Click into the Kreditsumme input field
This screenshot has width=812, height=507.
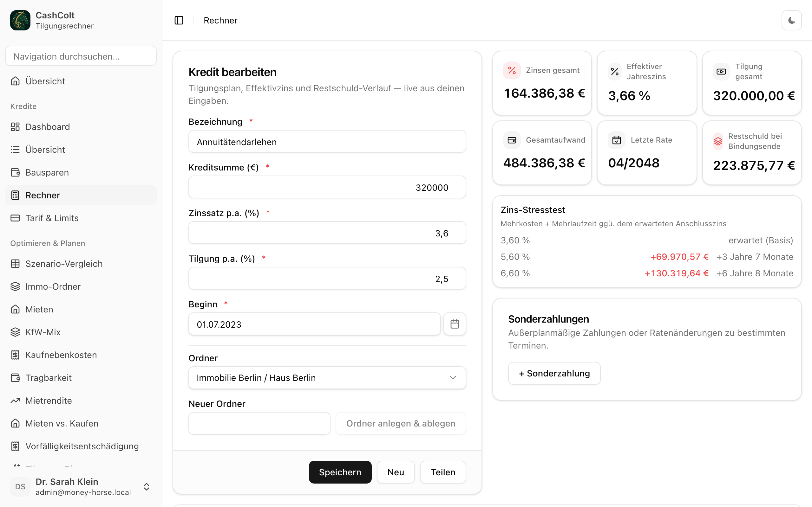pos(327,187)
